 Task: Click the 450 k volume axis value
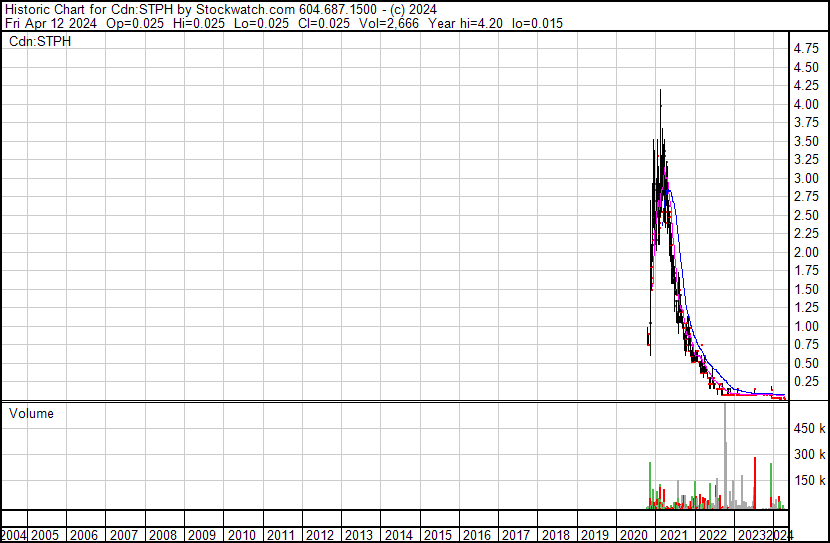click(x=809, y=428)
